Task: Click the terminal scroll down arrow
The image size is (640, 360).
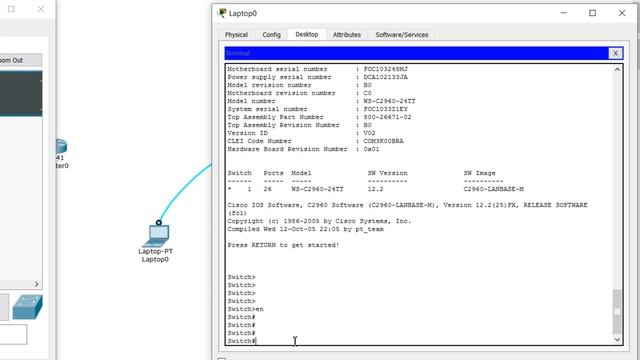Action: (617, 340)
